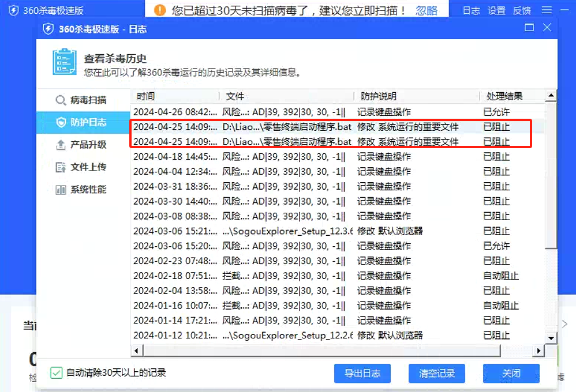The image size is (576, 392).
Task: Open 日志 in main window header
Action: pos(472,10)
